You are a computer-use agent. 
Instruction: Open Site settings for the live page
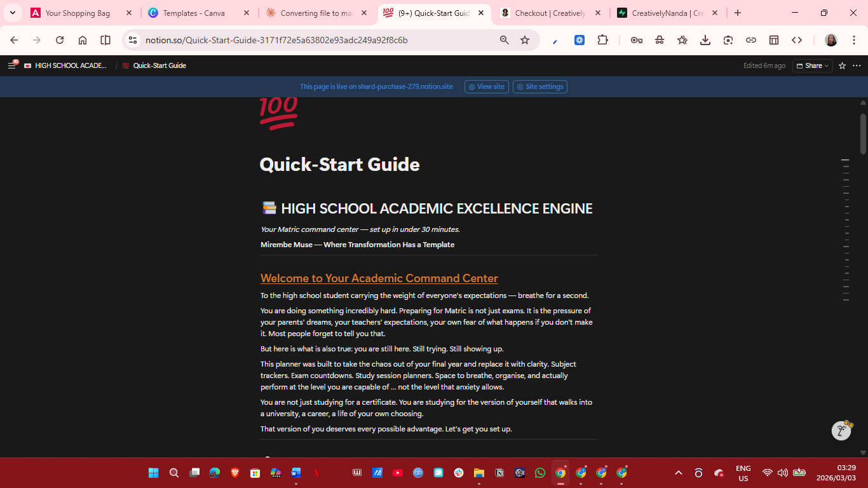(539, 86)
